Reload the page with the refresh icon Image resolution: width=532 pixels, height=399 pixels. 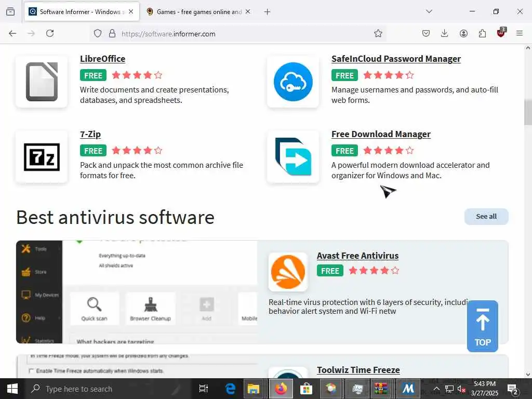pyautogui.click(x=50, y=33)
